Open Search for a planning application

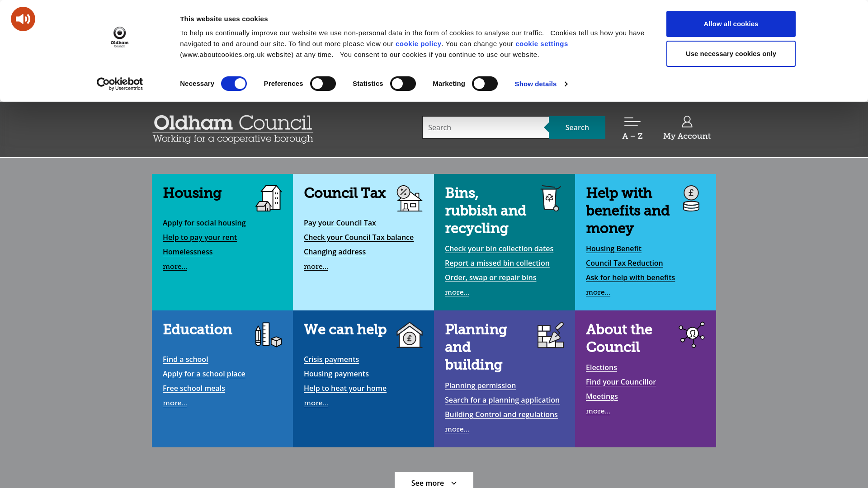(x=502, y=400)
